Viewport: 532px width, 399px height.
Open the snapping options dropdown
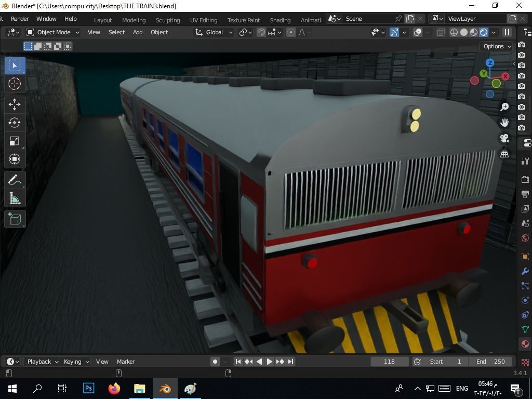click(274, 32)
